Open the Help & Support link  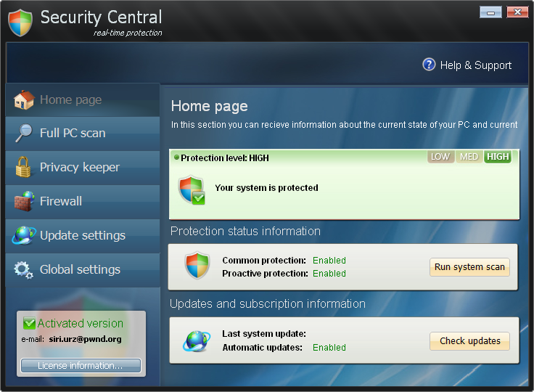click(x=475, y=65)
